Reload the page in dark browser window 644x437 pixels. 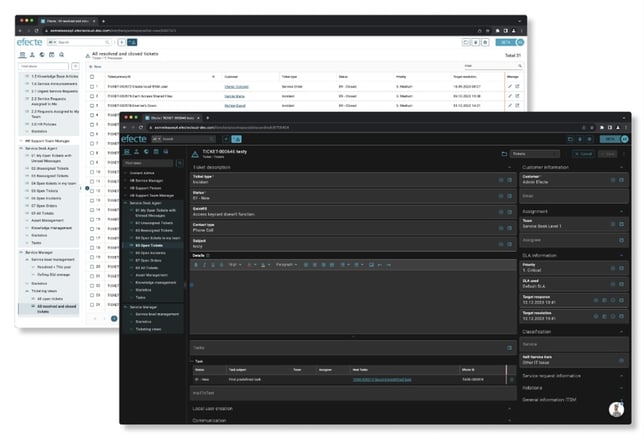(x=141, y=128)
